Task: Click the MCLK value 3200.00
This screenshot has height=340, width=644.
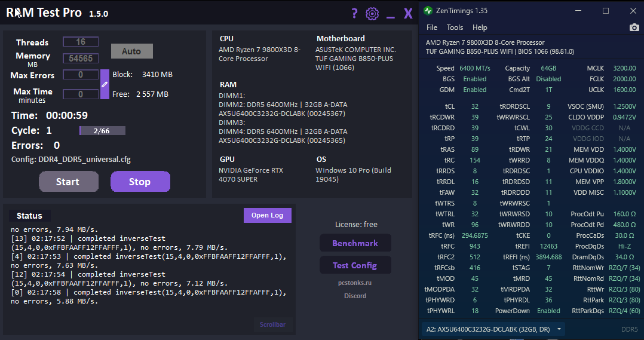Action: pos(624,68)
